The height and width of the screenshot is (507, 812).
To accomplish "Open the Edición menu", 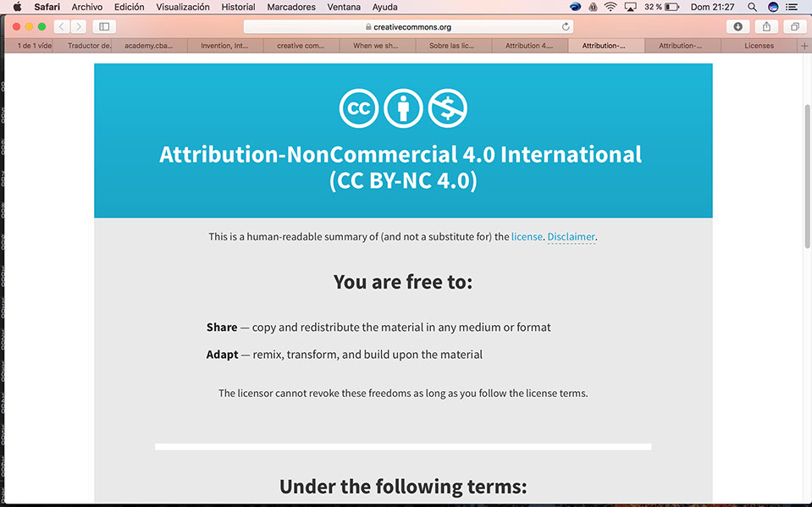I will tap(129, 7).
